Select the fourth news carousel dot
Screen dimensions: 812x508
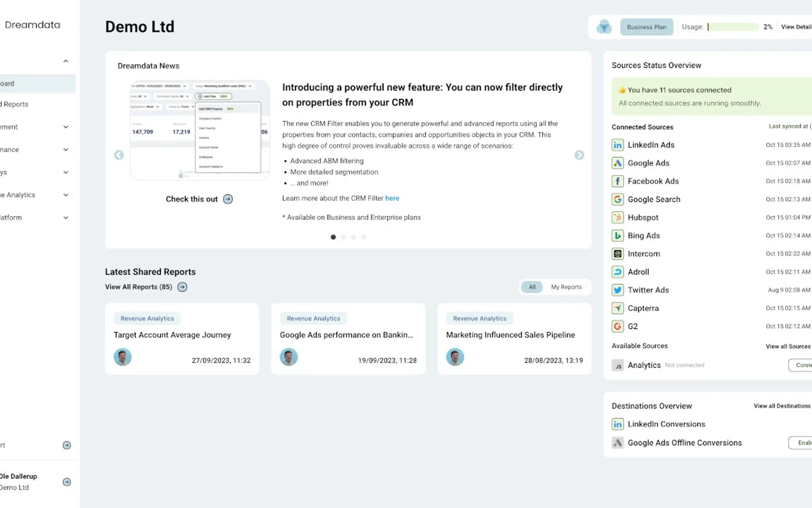[x=363, y=237]
